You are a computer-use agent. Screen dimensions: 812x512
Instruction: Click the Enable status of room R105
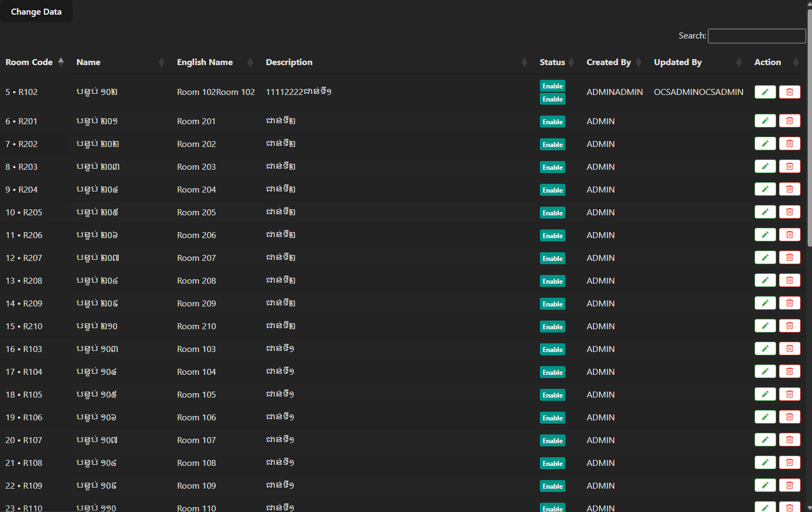tap(552, 395)
